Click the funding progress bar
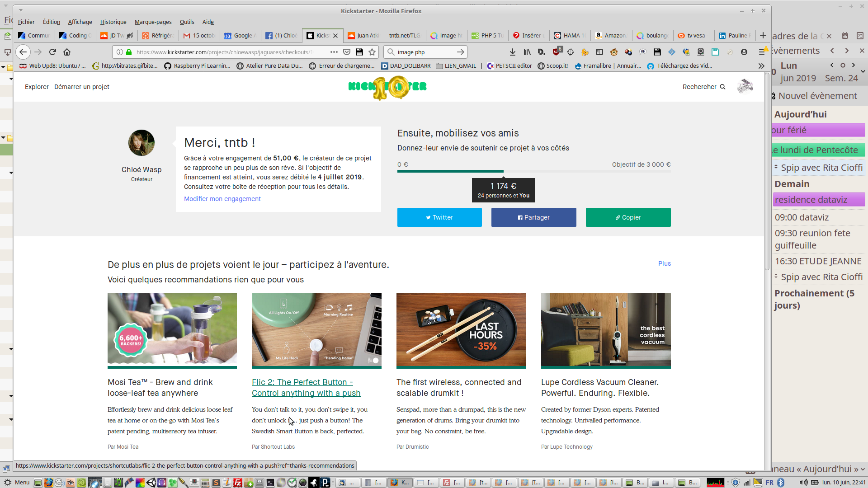 coord(533,171)
